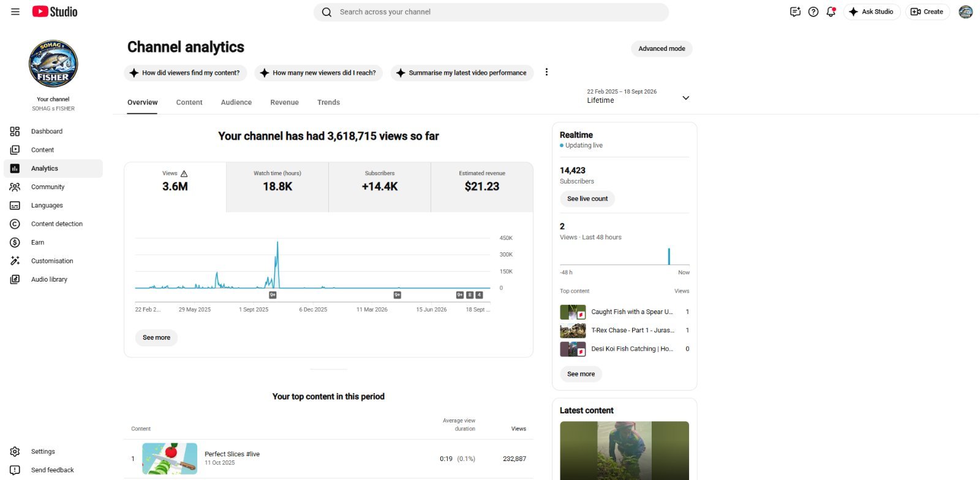This screenshot has width=980, height=480.
Task: Click the chart marker labelled 4
Action: click(479, 295)
